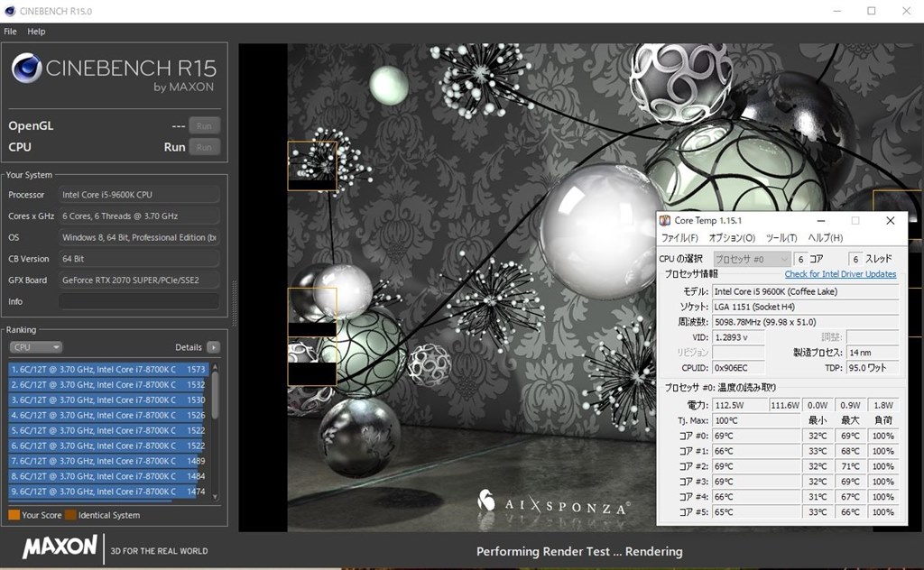Click the Identical System brown swatch
Viewport: 924px width, 570px height.
[x=70, y=515]
